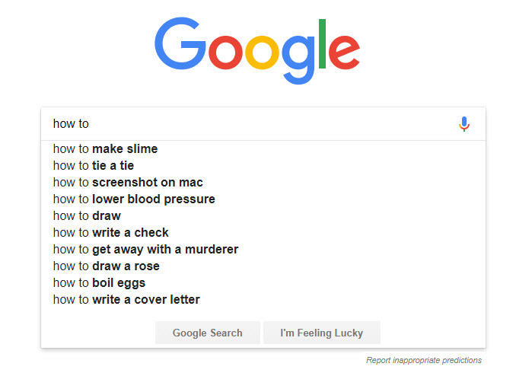
Task: Select the 'how to make slime' suggestion
Action: pyautogui.click(x=105, y=149)
